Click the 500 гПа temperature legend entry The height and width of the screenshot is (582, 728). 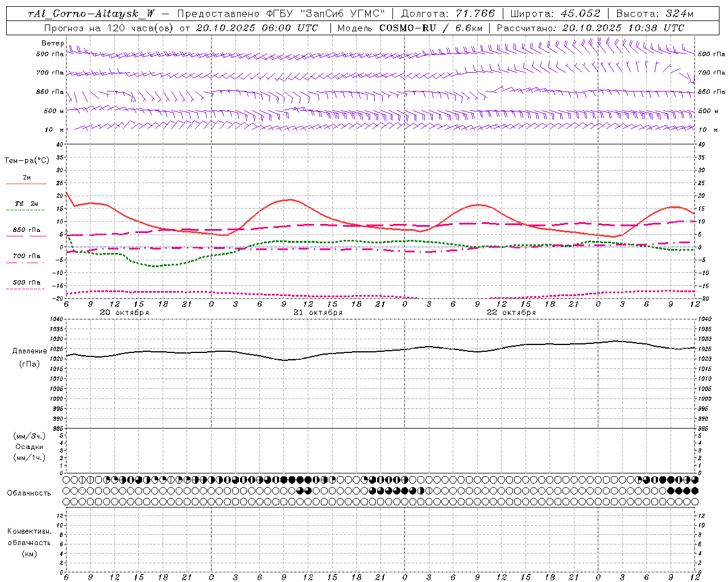[x=26, y=282]
